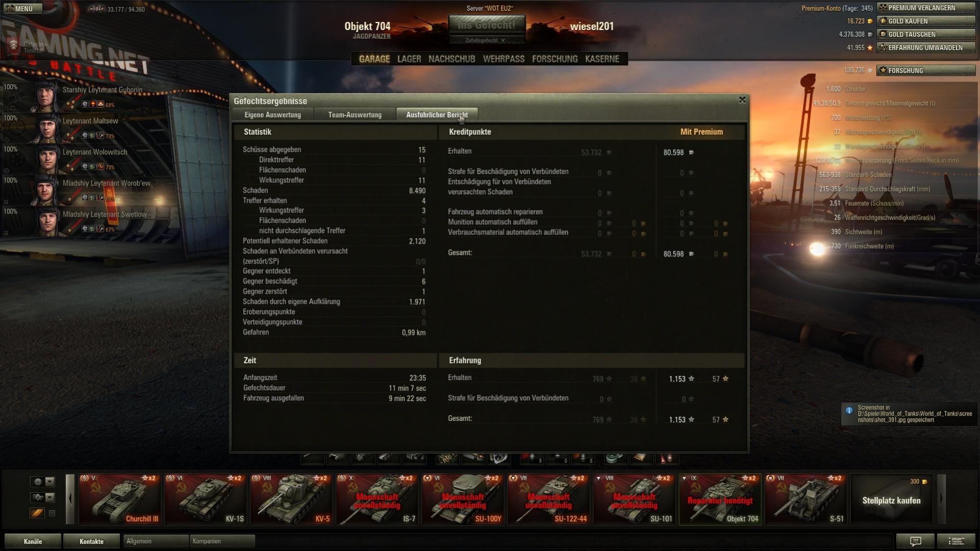Click GOLD KAUFEN button
980x551 pixels.
[x=926, y=21]
